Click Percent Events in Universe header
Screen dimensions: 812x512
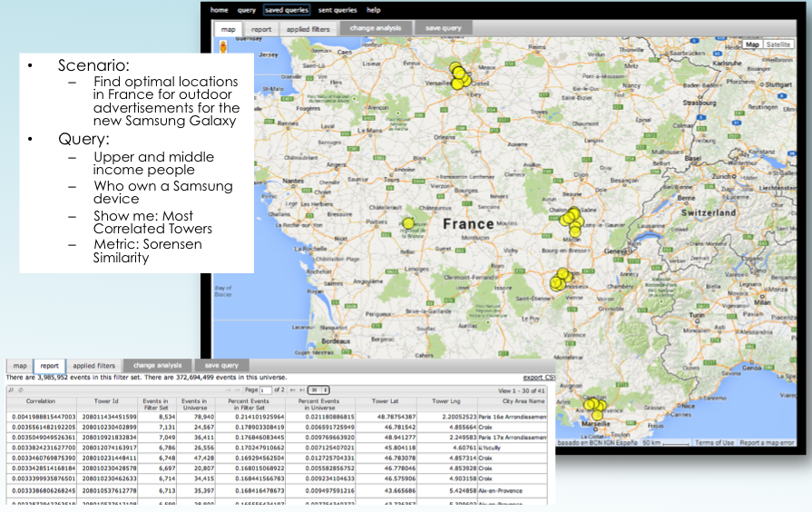(318, 404)
